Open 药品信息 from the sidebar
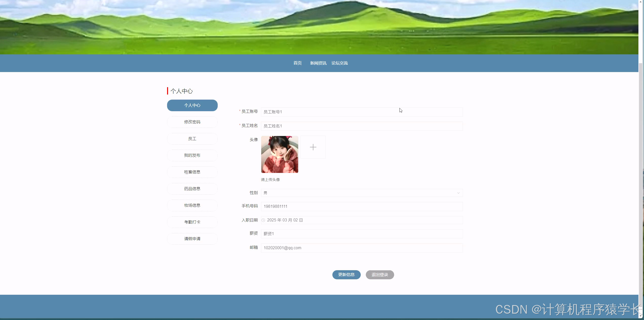The height and width of the screenshot is (320, 644). click(x=192, y=189)
